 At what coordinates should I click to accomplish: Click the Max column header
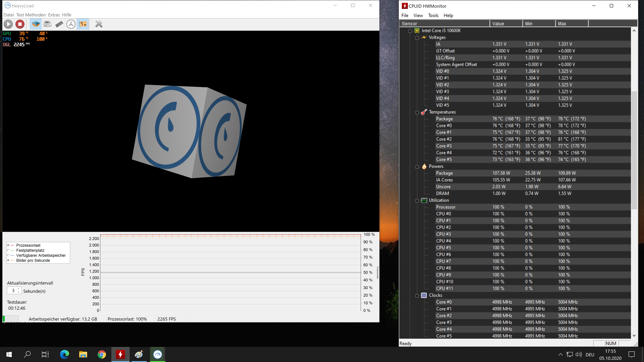571,24
